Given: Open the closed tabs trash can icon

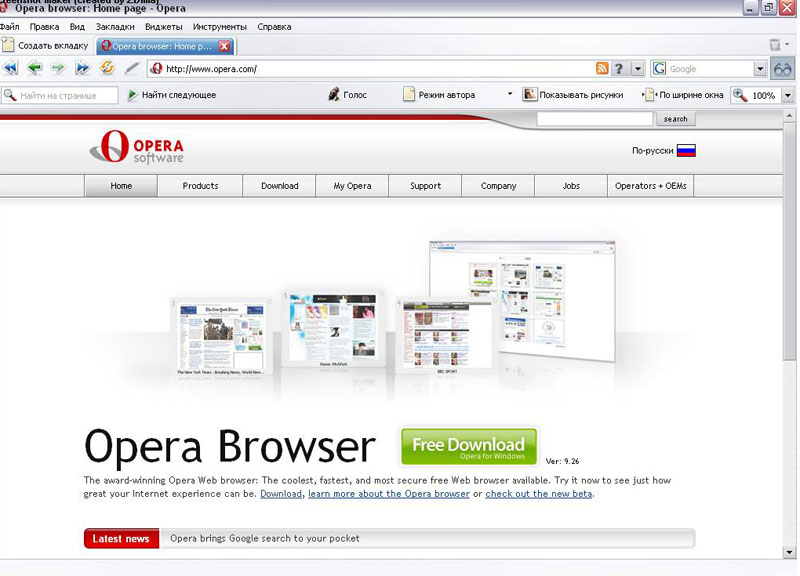Looking at the screenshot, I should coord(775,45).
